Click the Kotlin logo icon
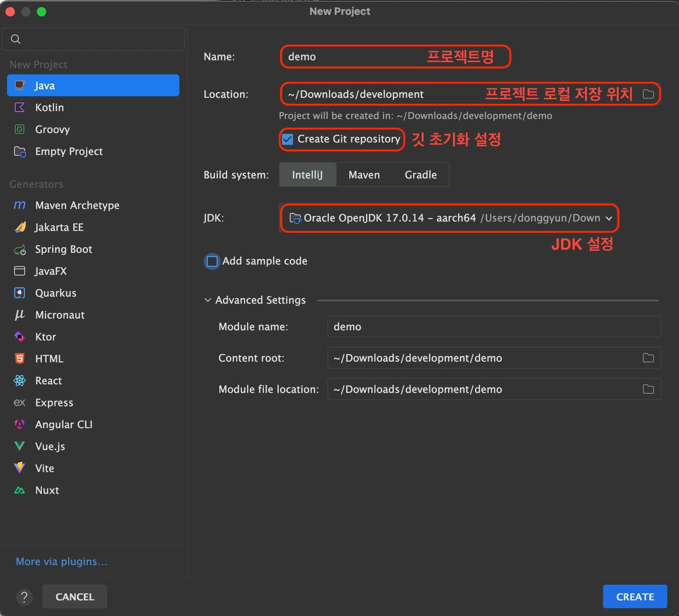This screenshot has height=616, width=679. tap(20, 107)
